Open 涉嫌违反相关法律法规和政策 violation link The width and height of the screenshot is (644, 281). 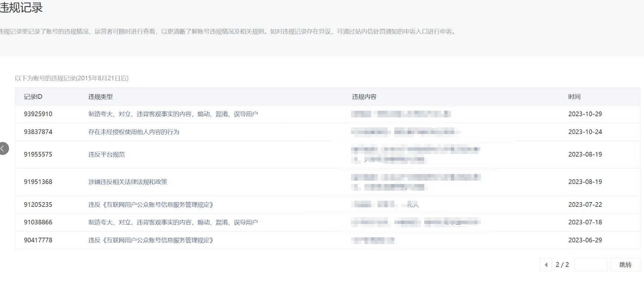(x=128, y=182)
